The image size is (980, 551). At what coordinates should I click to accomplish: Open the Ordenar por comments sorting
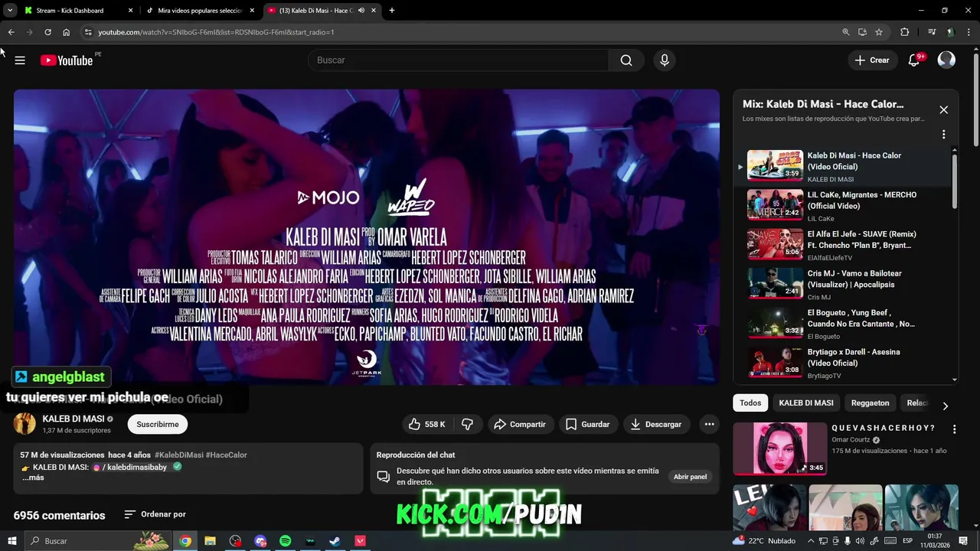tap(155, 514)
